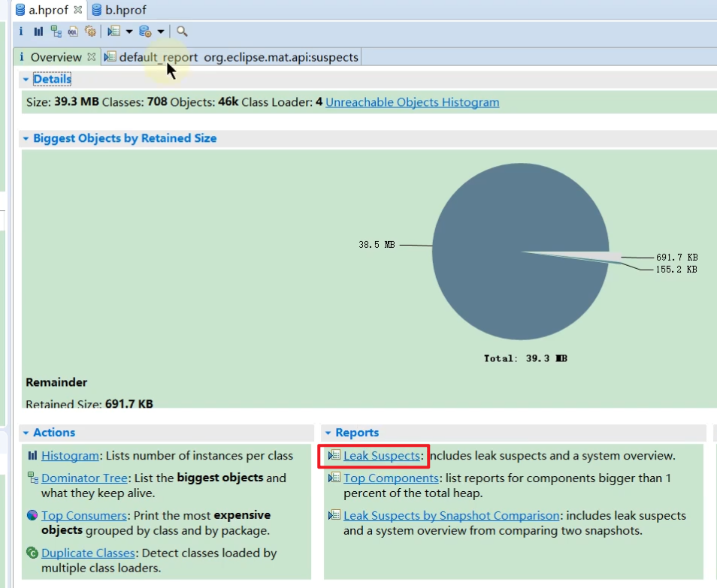717x588 pixels.
Task: Click the Top Components report icon
Action: [x=334, y=478]
